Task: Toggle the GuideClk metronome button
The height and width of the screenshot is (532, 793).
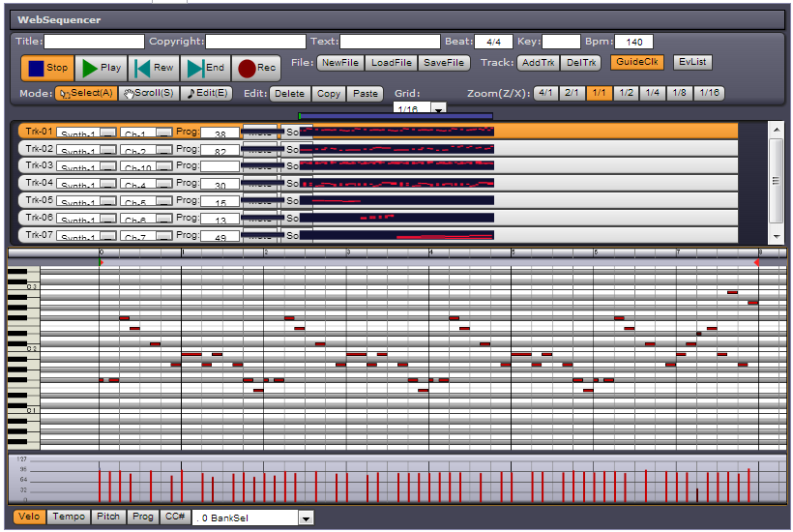Action: (x=636, y=63)
